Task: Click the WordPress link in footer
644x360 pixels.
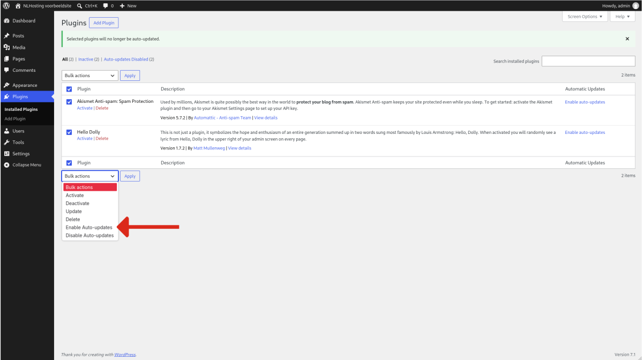Action: point(125,355)
